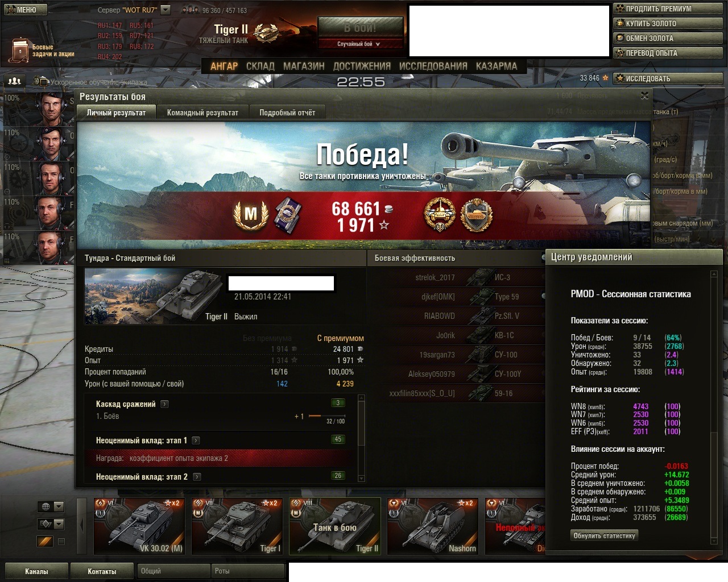Image resolution: width=728 pixels, height=582 pixels.
Task: Tick the small checkbox beside the striped filter icon
Action: pos(61,542)
